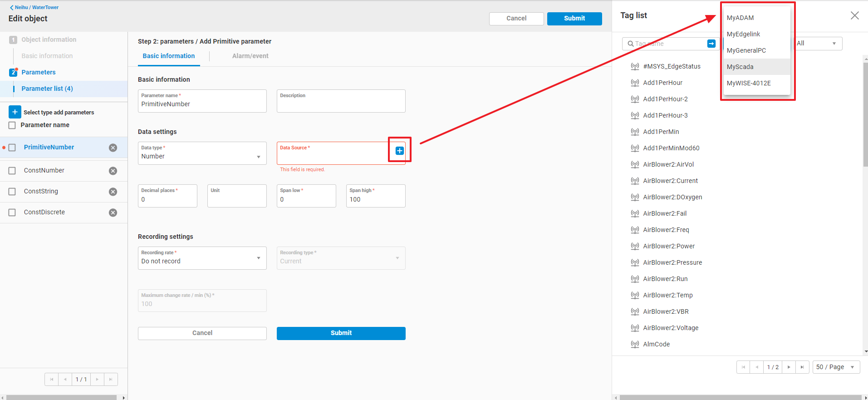This screenshot has width=868, height=400.
Task: Delete ConstString parameter using its X icon
Action: click(x=113, y=192)
